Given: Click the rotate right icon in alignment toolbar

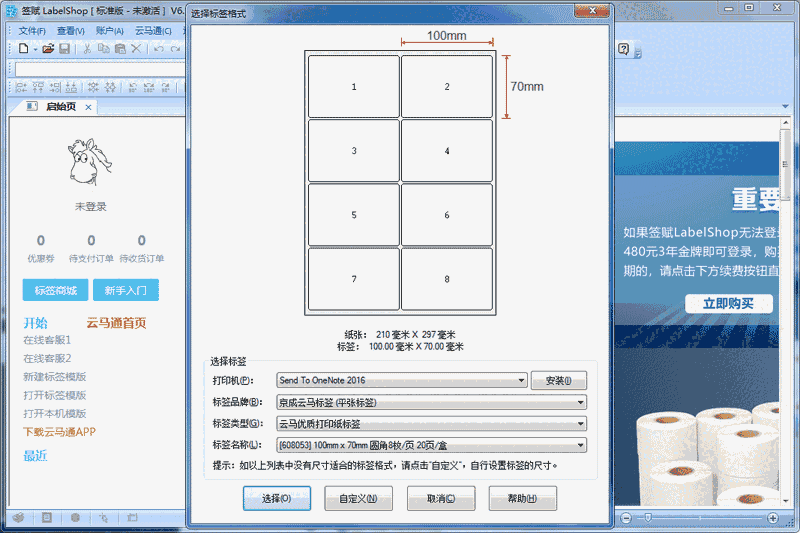Looking at the screenshot, I should pyautogui.click(x=165, y=87).
